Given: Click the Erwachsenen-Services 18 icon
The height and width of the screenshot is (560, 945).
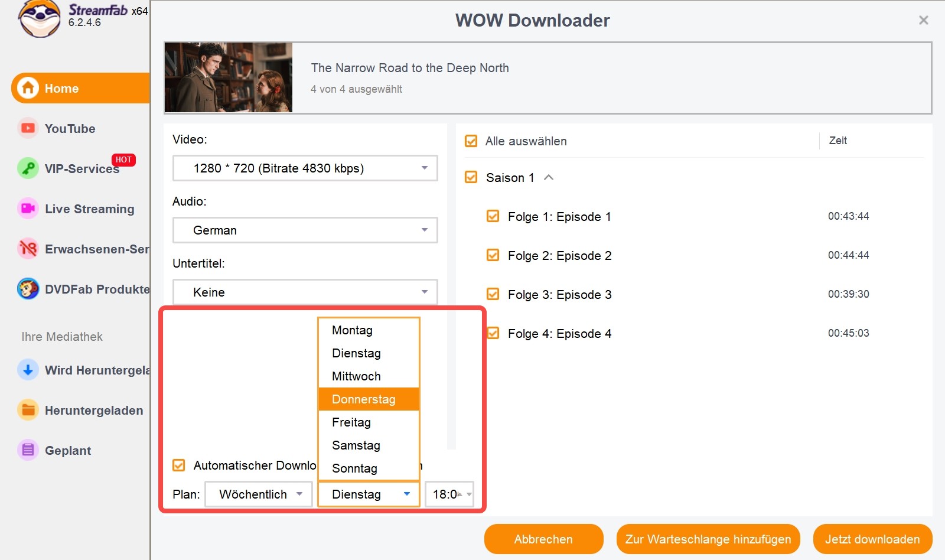Looking at the screenshot, I should [x=28, y=249].
